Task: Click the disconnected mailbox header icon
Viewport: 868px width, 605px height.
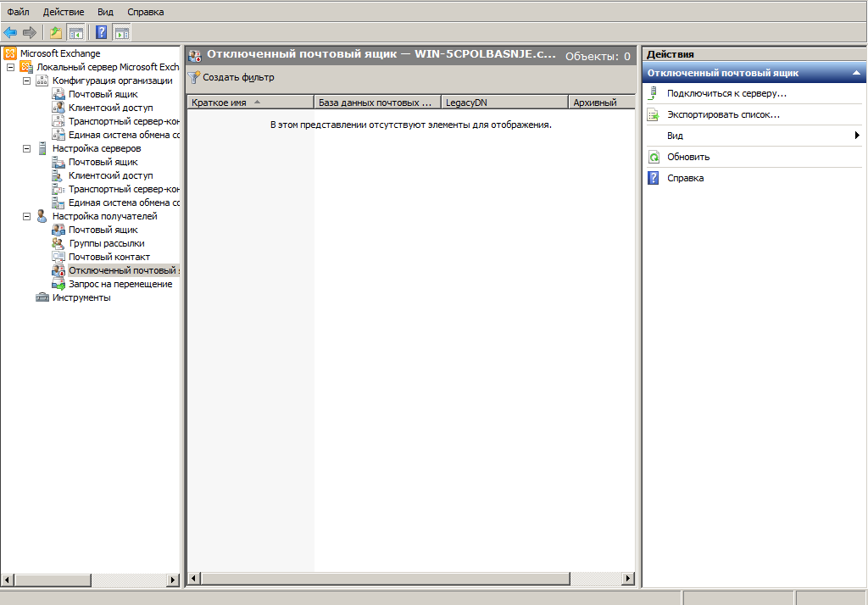Action: [195, 55]
